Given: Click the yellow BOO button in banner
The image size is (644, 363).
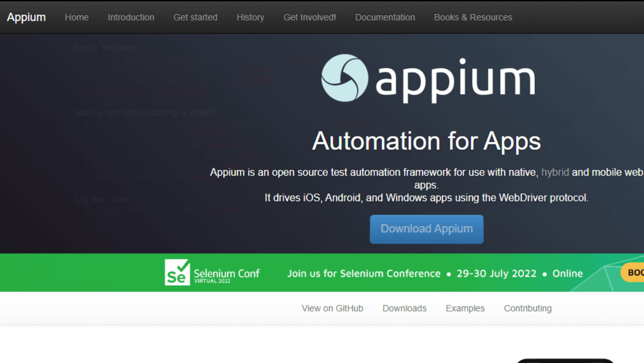Looking at the screenshot, I should coord(633,272).
